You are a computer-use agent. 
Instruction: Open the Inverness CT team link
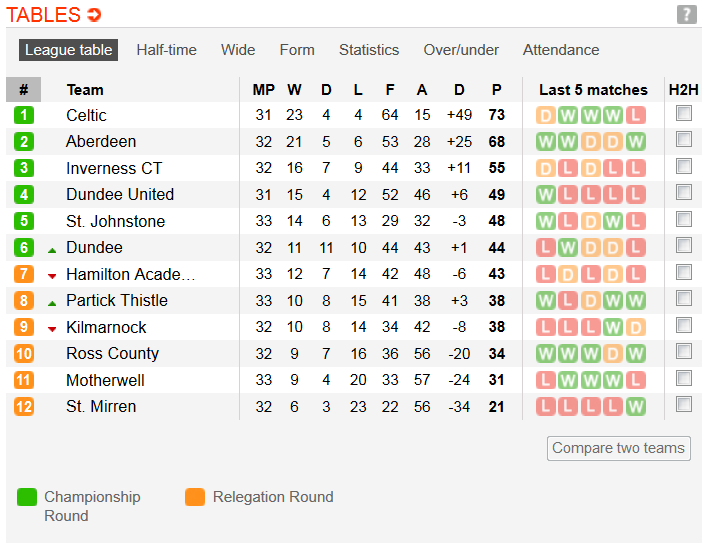113,168
